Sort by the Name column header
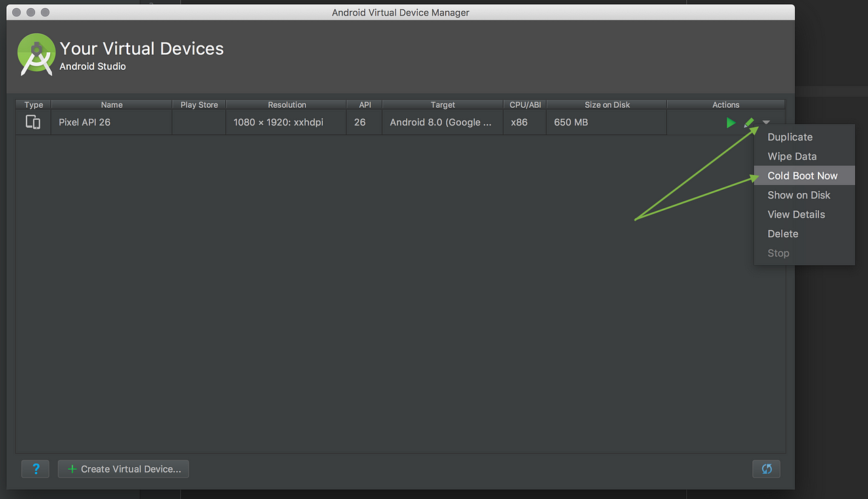The height and width of the screenshot is (499, 868). [x=112, y=104]
